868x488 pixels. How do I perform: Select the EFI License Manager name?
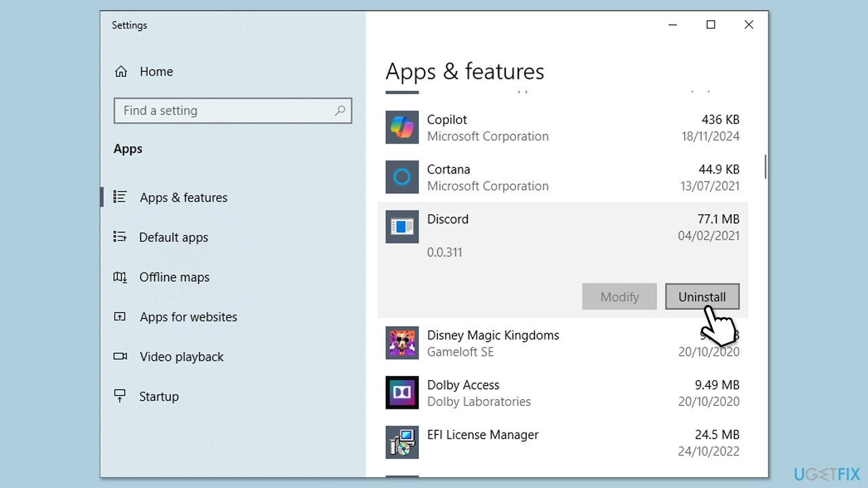[483, 434]
